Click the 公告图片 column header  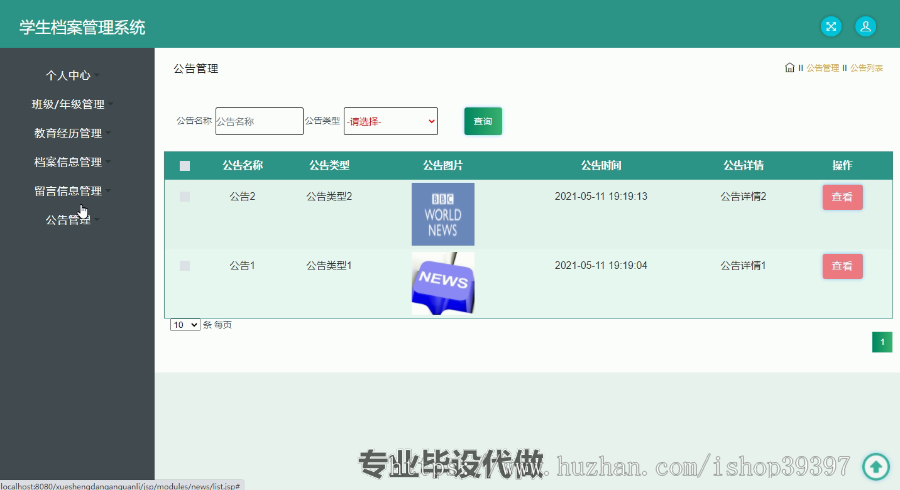click(443, 165)
